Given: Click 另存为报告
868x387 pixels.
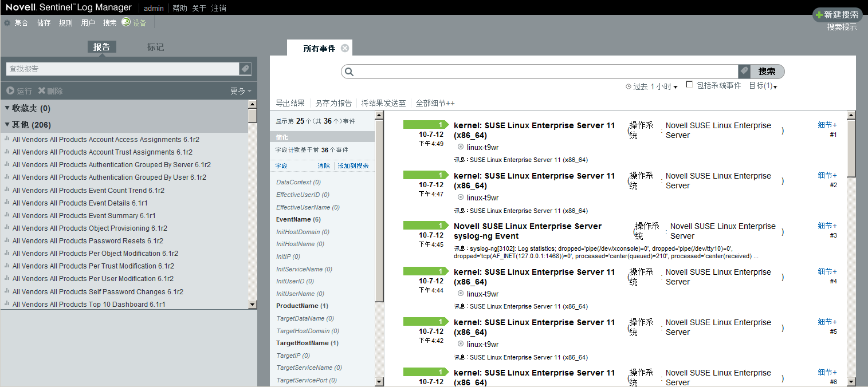Looking at the screenshot, I should (333, 103).
